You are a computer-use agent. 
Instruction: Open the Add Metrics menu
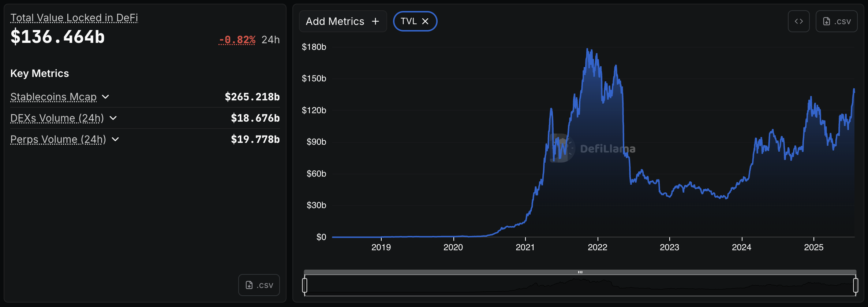335,21
